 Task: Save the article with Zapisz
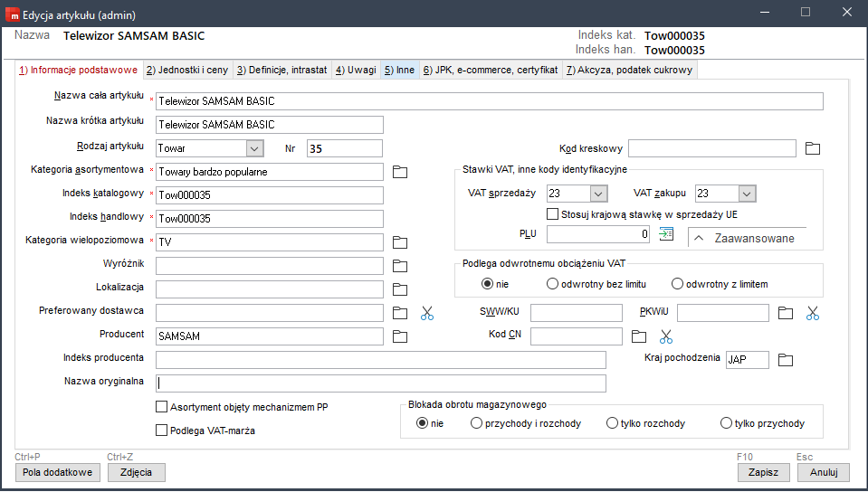(x=763, y=472)
